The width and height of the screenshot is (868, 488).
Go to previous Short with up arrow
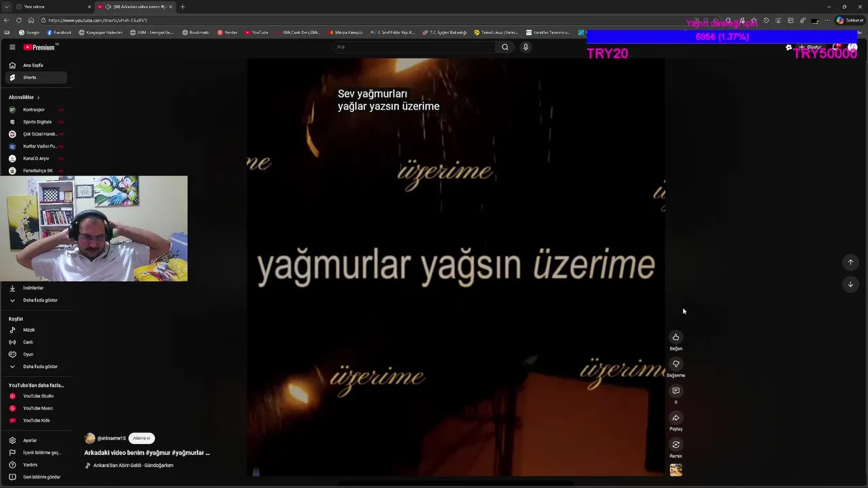tap(850, 262)
